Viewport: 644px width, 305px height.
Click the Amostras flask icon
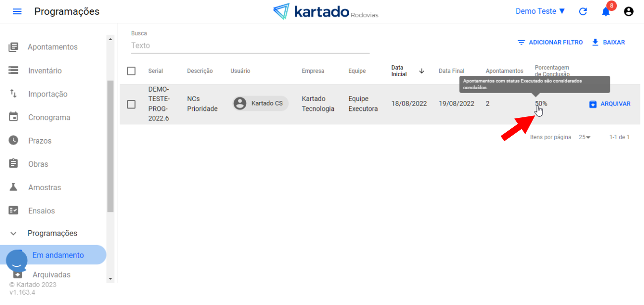click(13, 187)
